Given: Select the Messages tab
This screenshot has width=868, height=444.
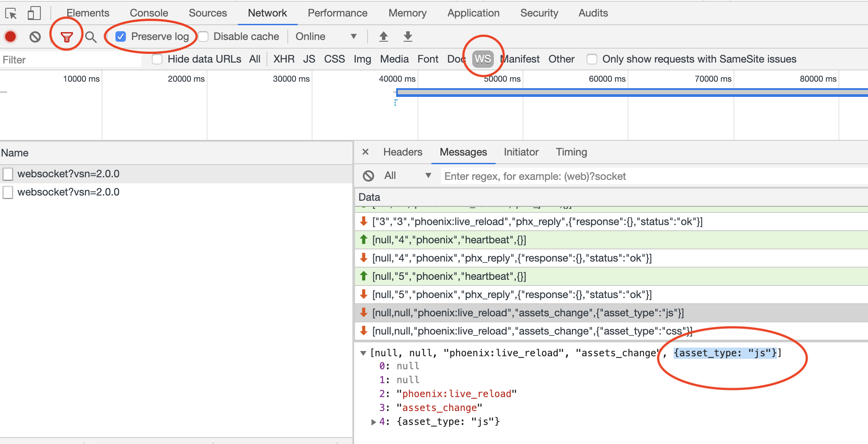Looking at the screenshot, I should 463,152.
